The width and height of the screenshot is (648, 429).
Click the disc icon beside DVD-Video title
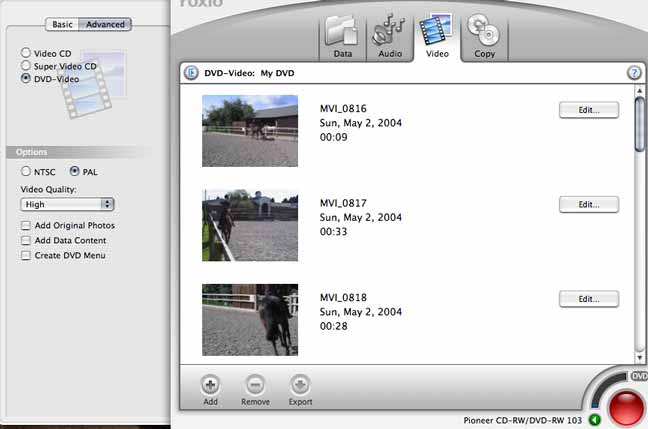click(191, 73)
